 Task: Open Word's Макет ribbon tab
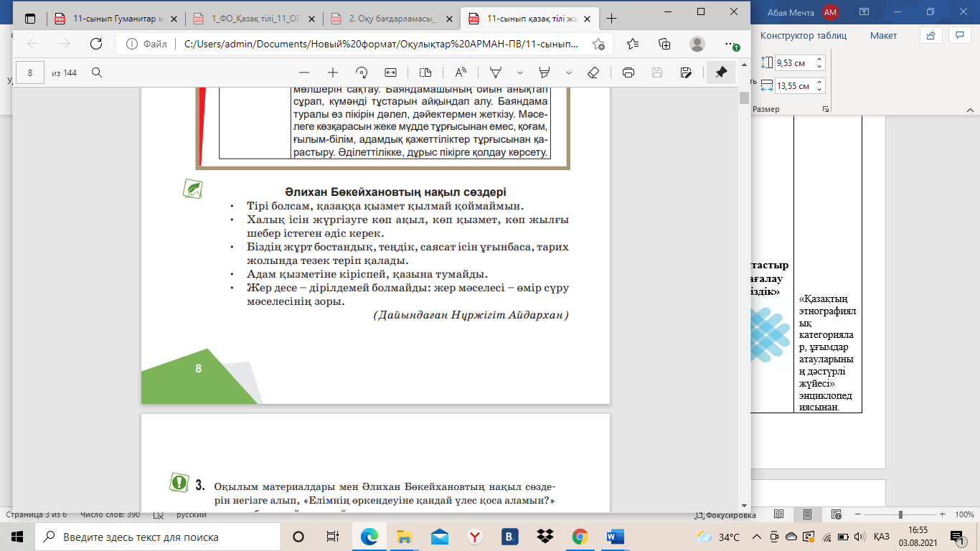[x=883, y=35]
